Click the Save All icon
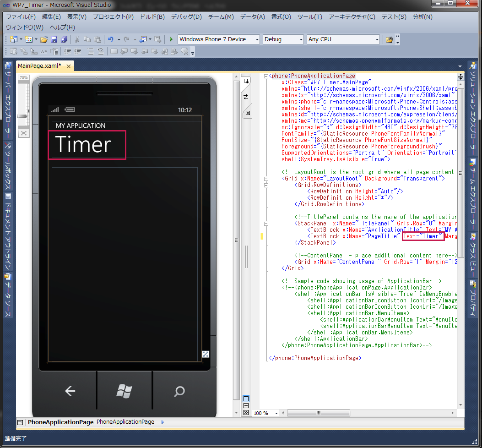 click(x=64, y=39)
